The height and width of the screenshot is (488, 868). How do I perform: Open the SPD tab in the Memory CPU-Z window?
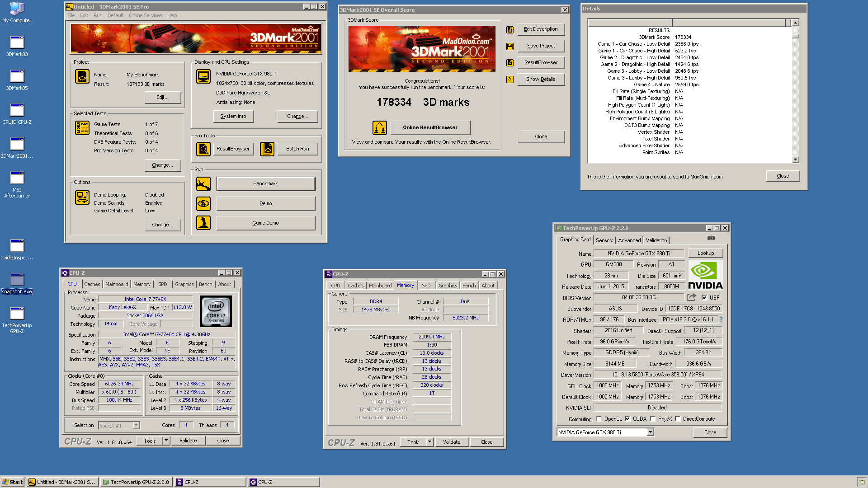[426, 286]
